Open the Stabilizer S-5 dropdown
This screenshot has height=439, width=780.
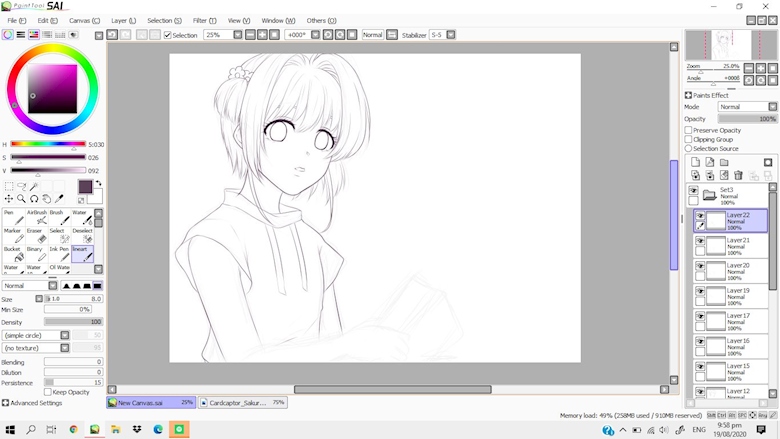[x=451, y=35]
